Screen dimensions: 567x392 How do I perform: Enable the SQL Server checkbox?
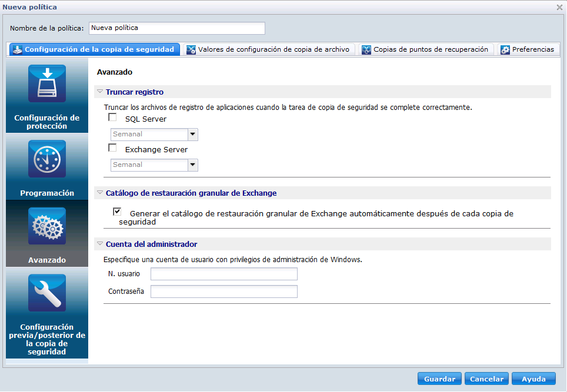(x=112, y=117)
